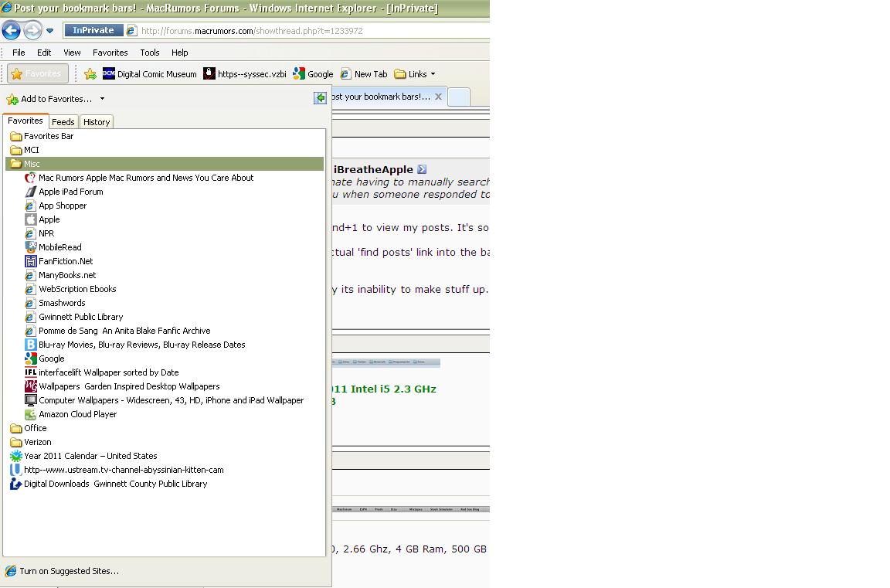The width and height of the screenshot is (890, 588).
Task: Open Add to Favorites dropdown arrow
Action: coord(102,99)
